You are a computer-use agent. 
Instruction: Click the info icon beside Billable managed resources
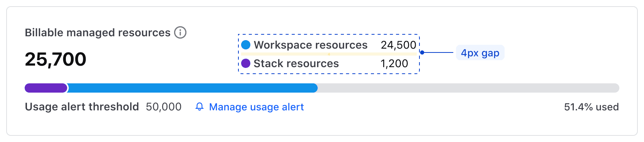[x=180, y=32]
